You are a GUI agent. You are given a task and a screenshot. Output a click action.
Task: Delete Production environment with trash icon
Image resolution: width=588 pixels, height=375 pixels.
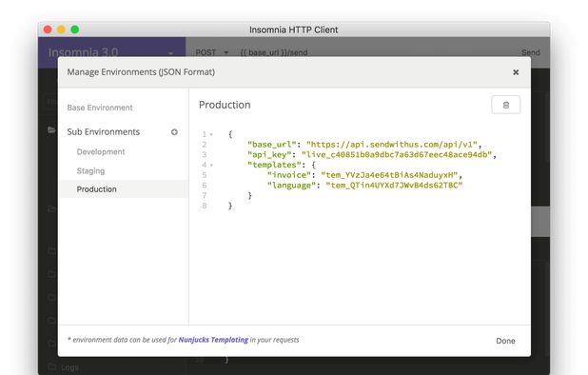click(x=505, y=105)
